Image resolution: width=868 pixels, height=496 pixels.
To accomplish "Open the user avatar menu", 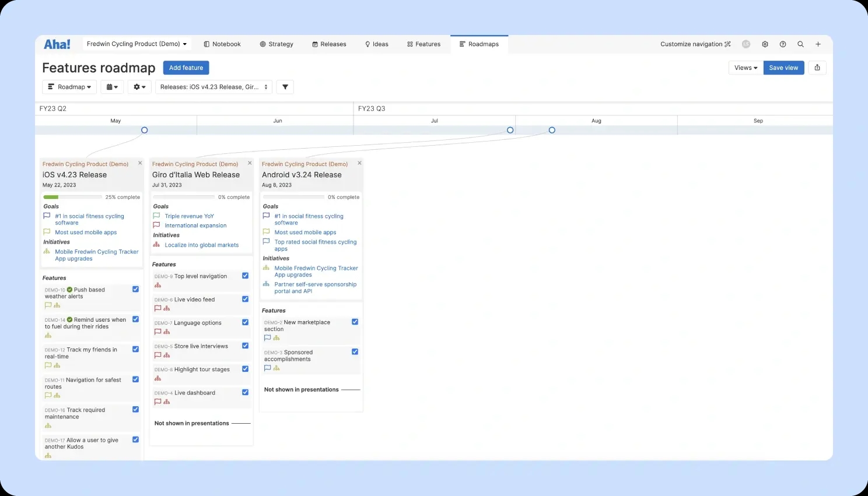I will click(746, 44).
